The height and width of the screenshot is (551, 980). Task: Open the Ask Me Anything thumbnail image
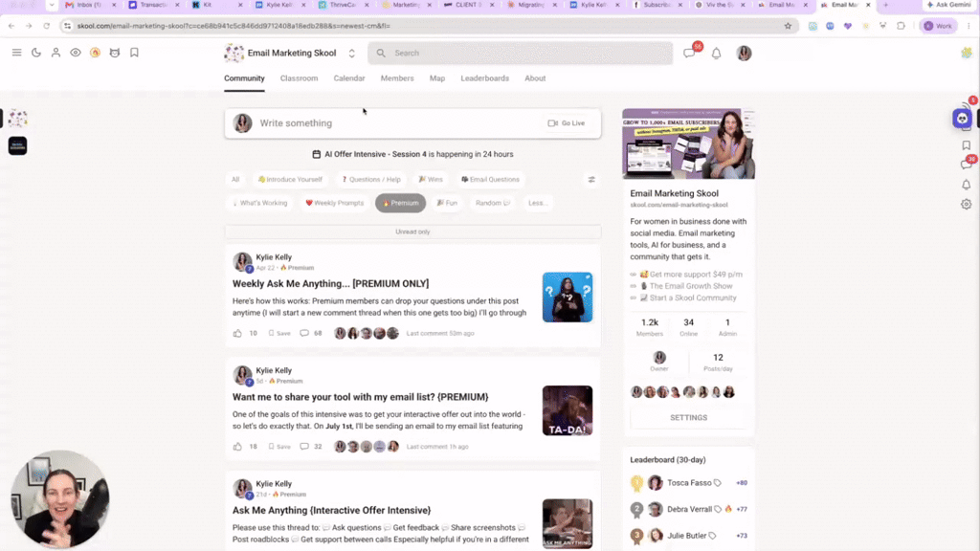pyautogui.click(x=567, y=523)
